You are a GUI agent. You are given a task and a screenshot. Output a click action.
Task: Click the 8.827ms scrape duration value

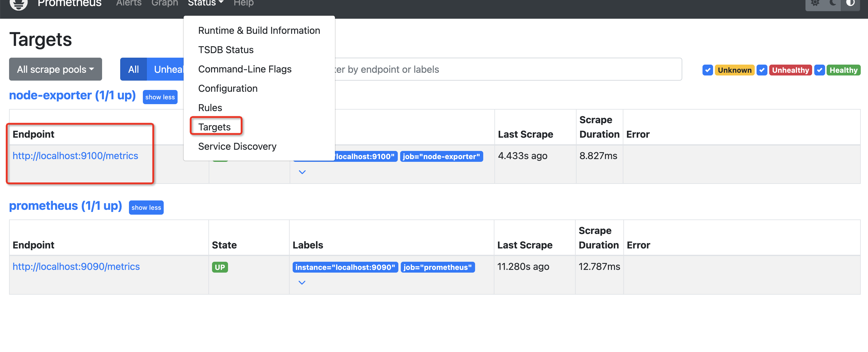click(598, 155)
